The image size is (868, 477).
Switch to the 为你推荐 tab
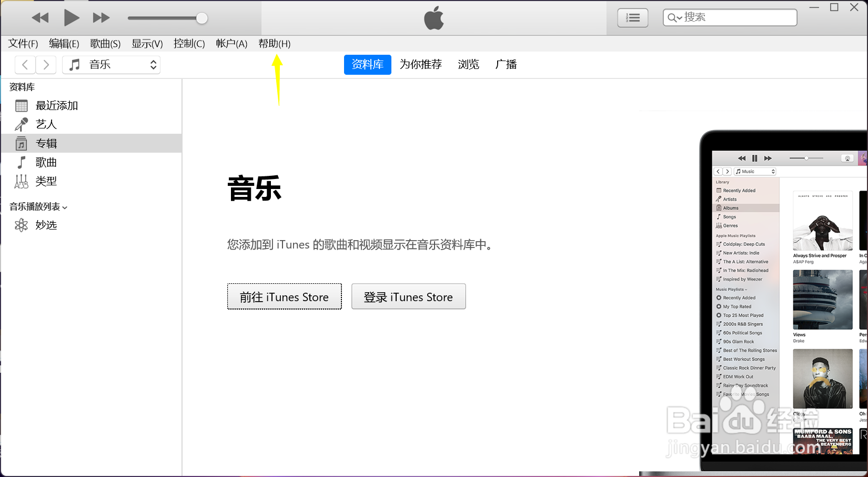421,64
